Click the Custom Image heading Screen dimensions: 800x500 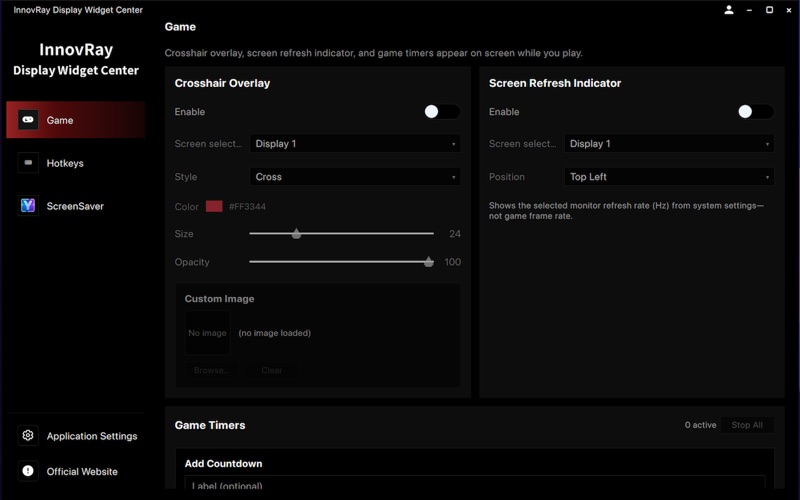219,298
